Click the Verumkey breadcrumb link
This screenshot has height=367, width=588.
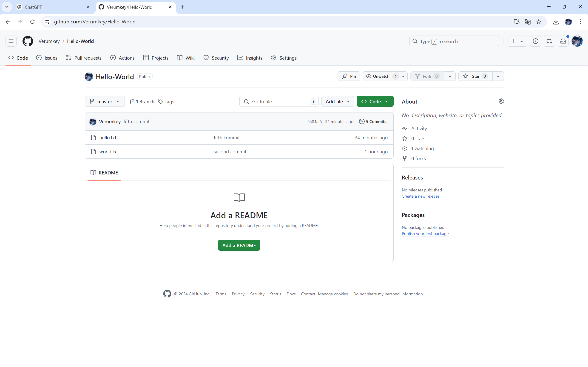49,41
